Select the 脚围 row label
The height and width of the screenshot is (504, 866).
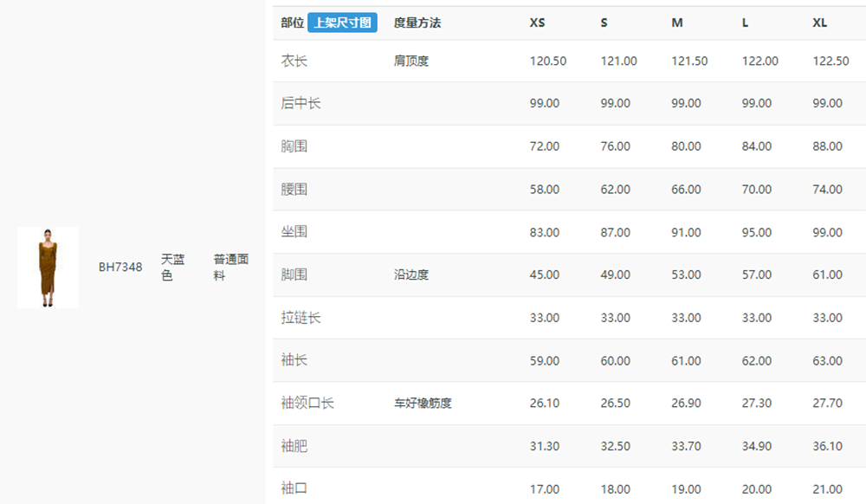click(x=294, y=275)
